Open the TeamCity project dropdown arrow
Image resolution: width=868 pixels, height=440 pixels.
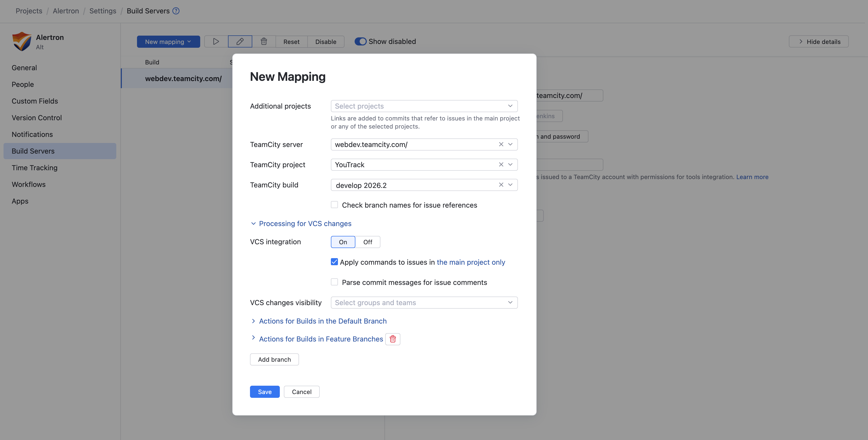[x=511, y=165]
